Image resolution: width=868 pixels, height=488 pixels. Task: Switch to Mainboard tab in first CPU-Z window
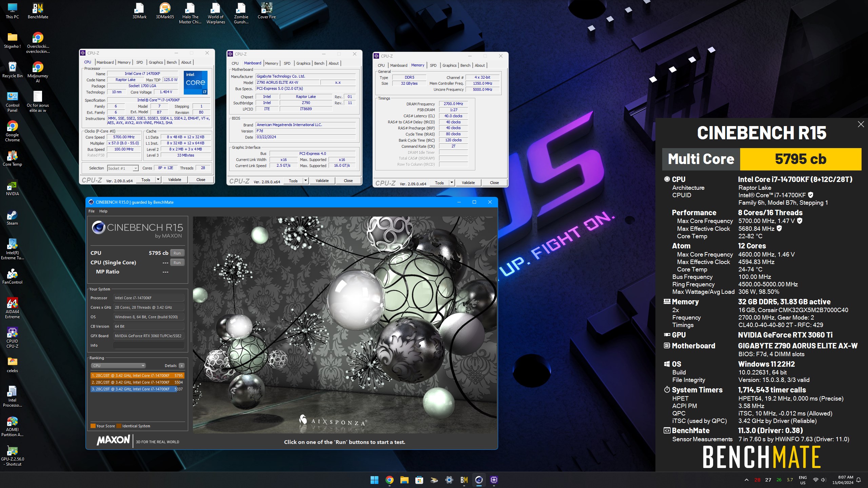coord(105,62)
